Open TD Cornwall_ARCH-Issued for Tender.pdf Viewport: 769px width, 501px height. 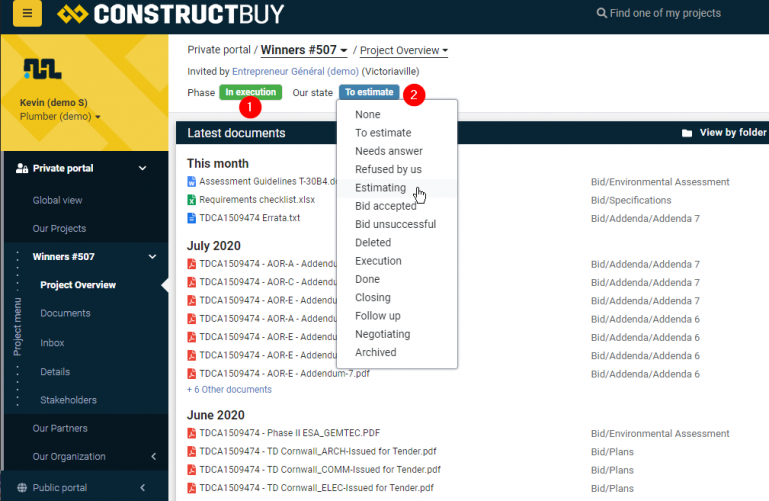point(318,451)
